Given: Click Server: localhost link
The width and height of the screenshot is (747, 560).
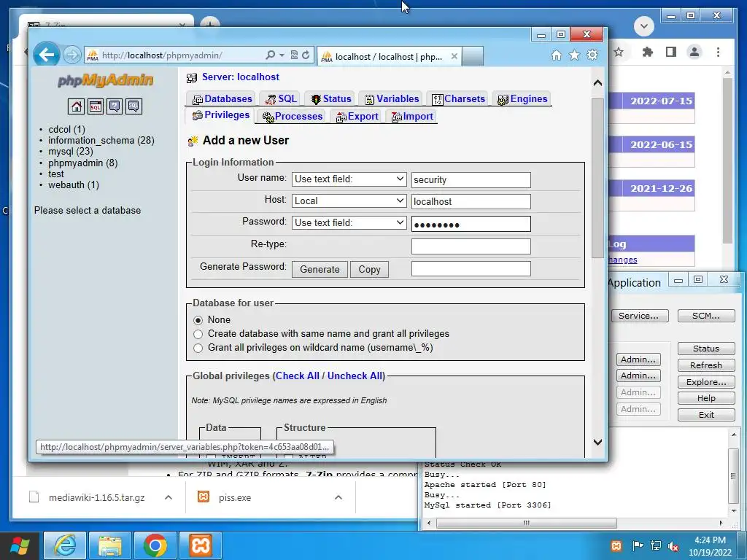Looking at the screenshot, I should coord(241,77).
